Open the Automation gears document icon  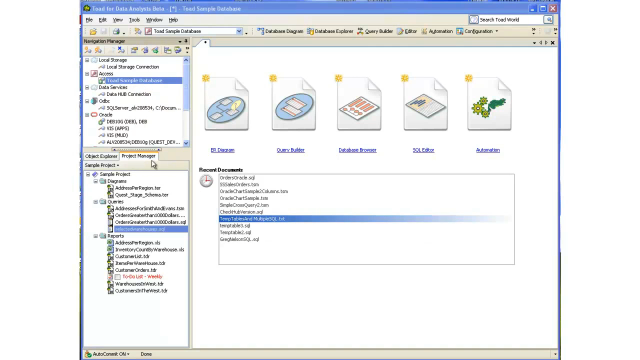tap(489, 104)
